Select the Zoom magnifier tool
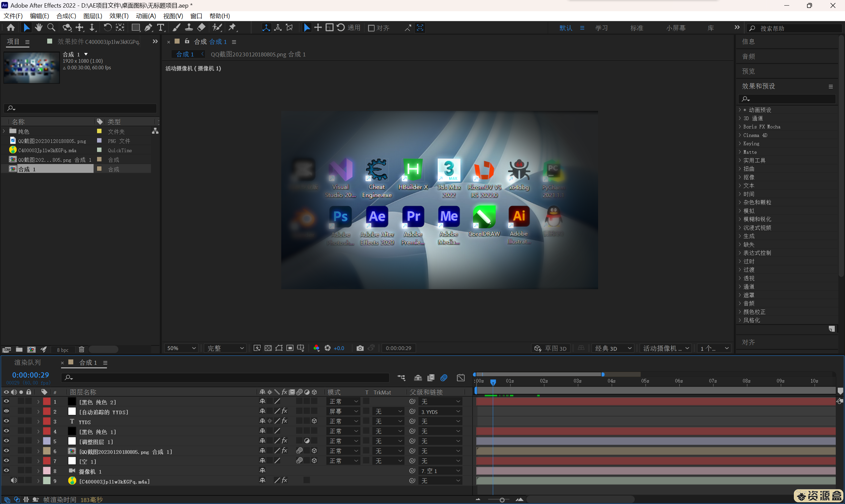The height and width of the screenshot is (504, 845). click(51, 27)
